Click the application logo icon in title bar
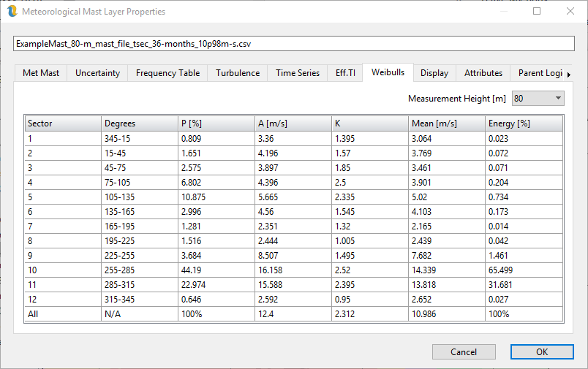This screenshot has height=369, width=588. [12, 12]
